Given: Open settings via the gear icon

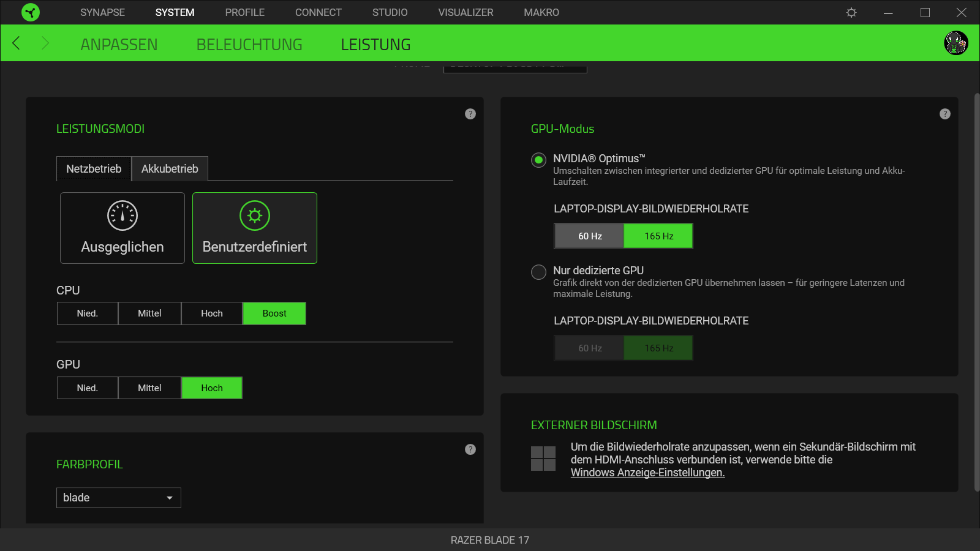Looking at the screenshot, I should point(851,12).
